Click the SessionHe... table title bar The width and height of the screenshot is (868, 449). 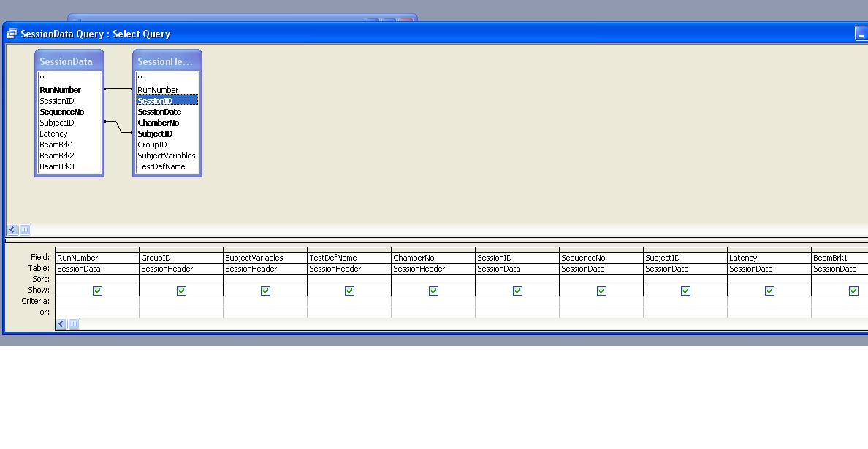[x=167, y=61]
